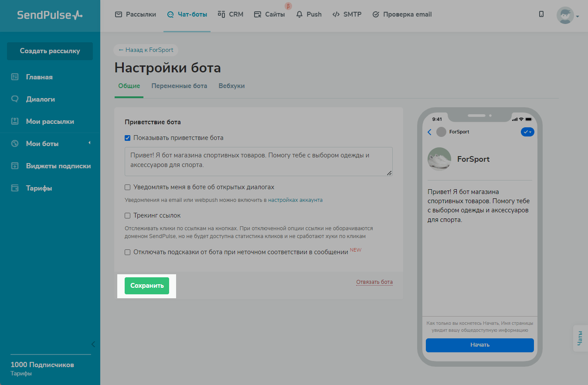Open Мои боты in the sidebar
The height and width of the screenshot is (385, 588).
point(42,144)
